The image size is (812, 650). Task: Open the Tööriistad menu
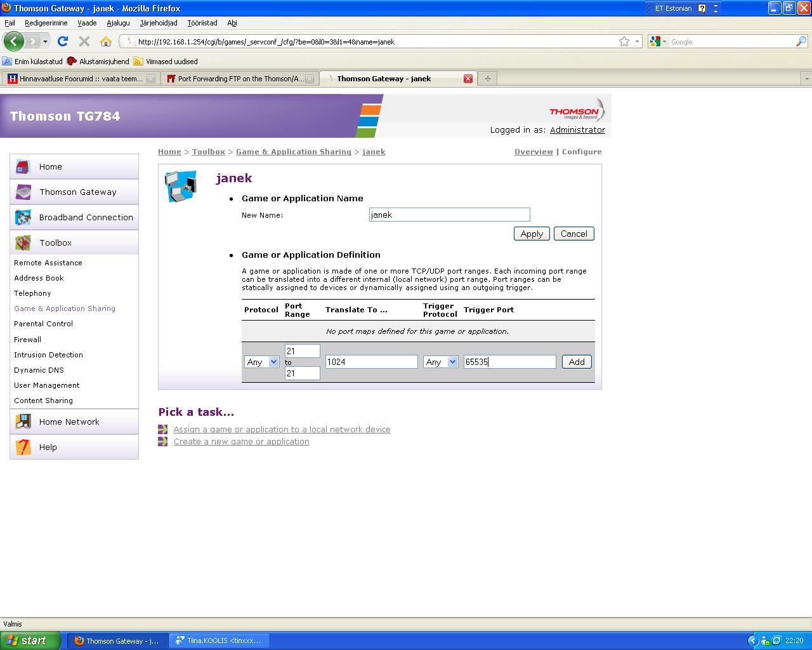pyautogui.click(x=202, y=23)
